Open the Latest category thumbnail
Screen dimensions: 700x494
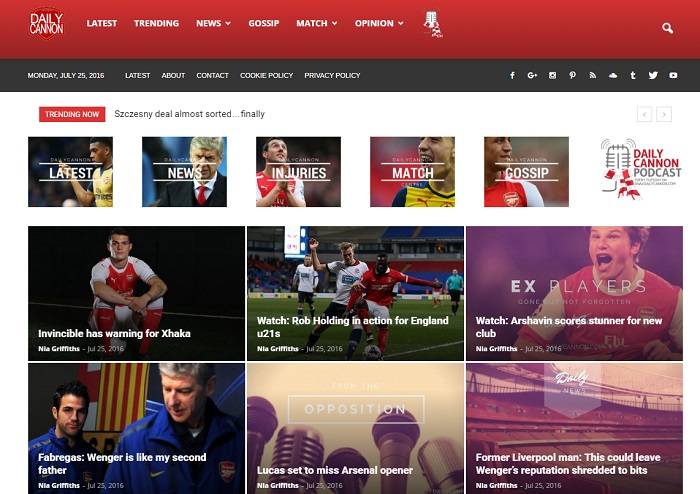pos(71,172)
